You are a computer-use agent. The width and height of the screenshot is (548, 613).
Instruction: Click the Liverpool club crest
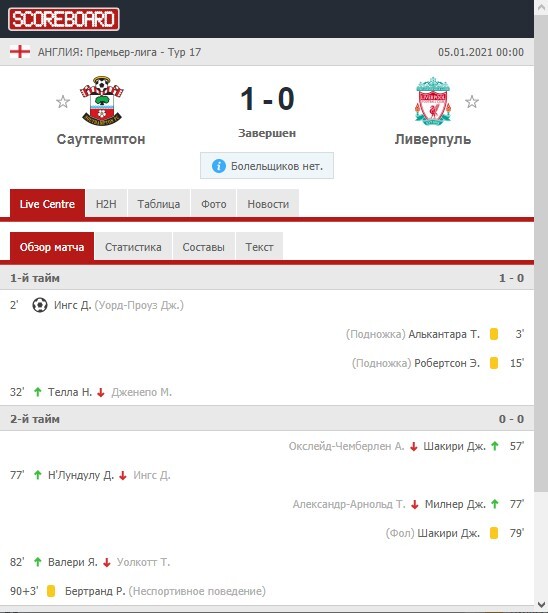(x=433, y=101)
